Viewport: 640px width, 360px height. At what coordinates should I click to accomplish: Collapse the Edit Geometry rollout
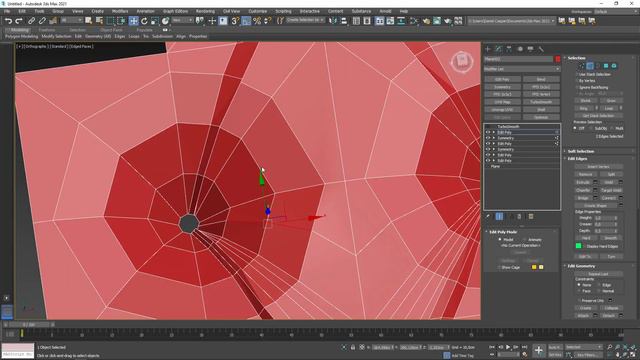[581, 266]
